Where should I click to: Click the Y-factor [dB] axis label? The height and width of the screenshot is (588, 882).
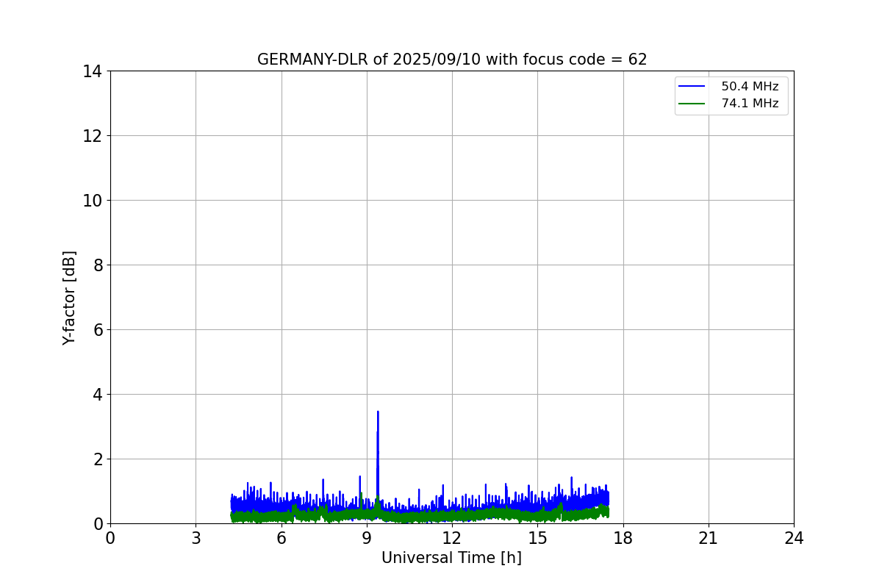click(69, 298)
